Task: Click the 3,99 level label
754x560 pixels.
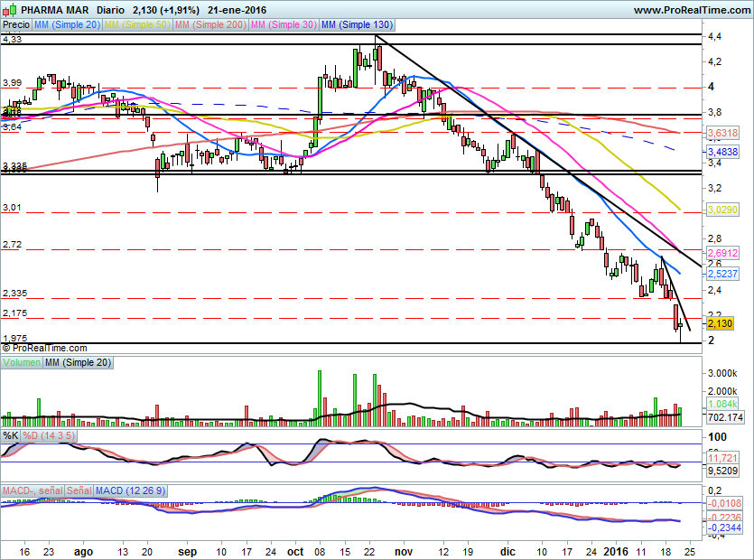Action: click(12, 83)
